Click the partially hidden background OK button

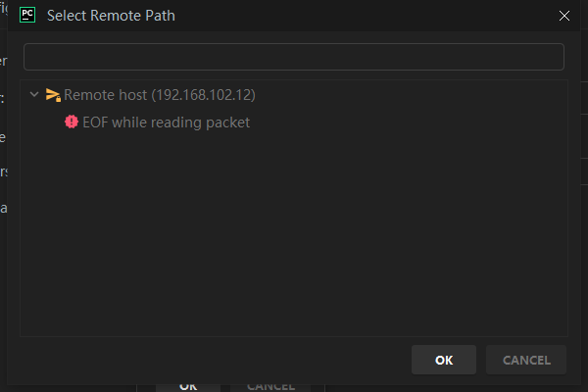(187, 386)
